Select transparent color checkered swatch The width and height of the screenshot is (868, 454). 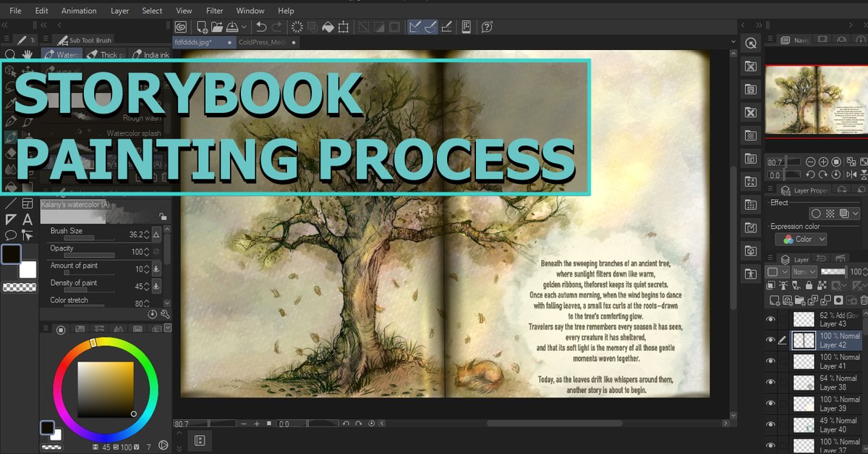19,287
